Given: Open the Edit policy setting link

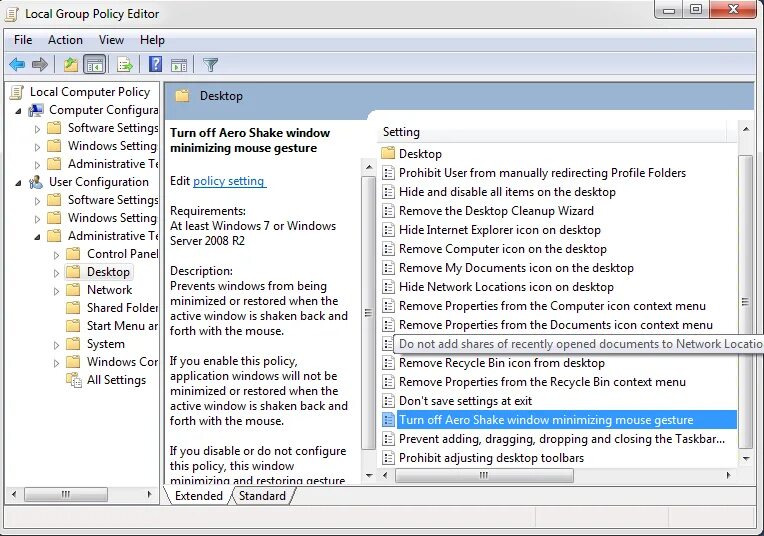Looking at the screenshot, I should tap(229, 181).
